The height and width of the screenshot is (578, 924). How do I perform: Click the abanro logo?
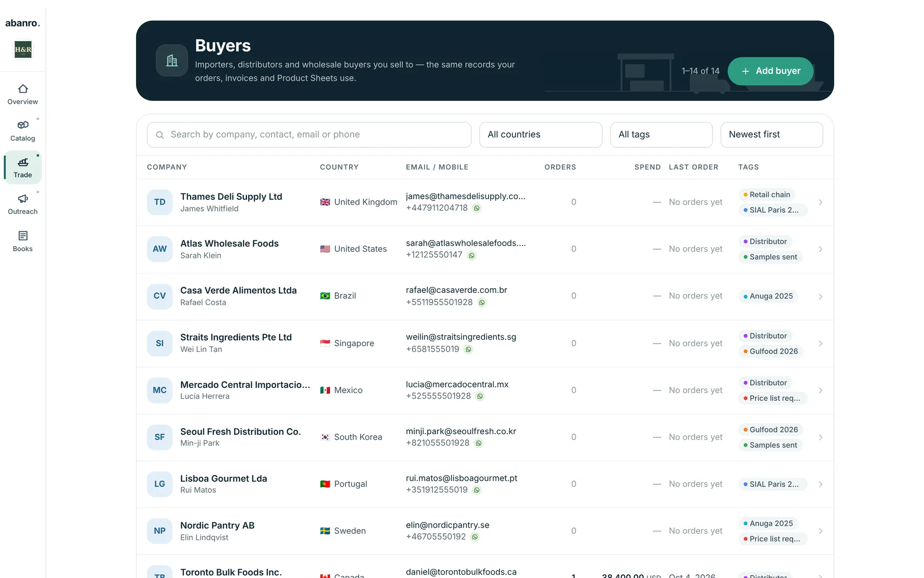(23, 23)
